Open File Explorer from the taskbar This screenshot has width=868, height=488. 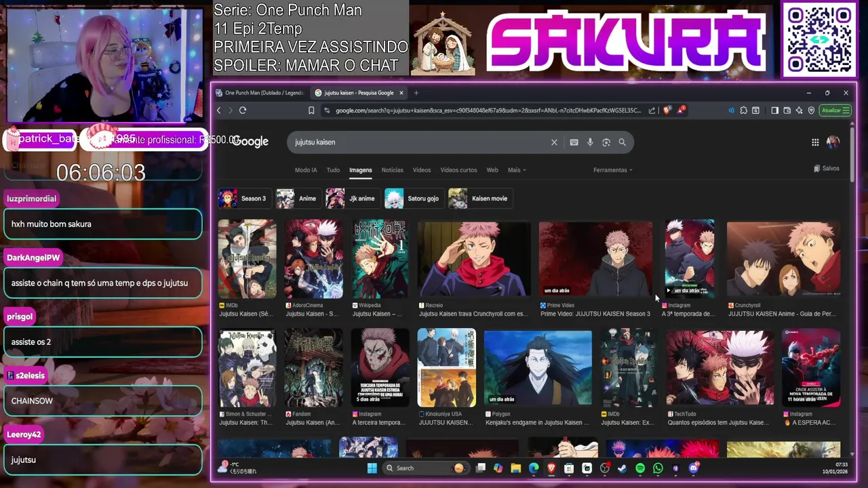516,468
